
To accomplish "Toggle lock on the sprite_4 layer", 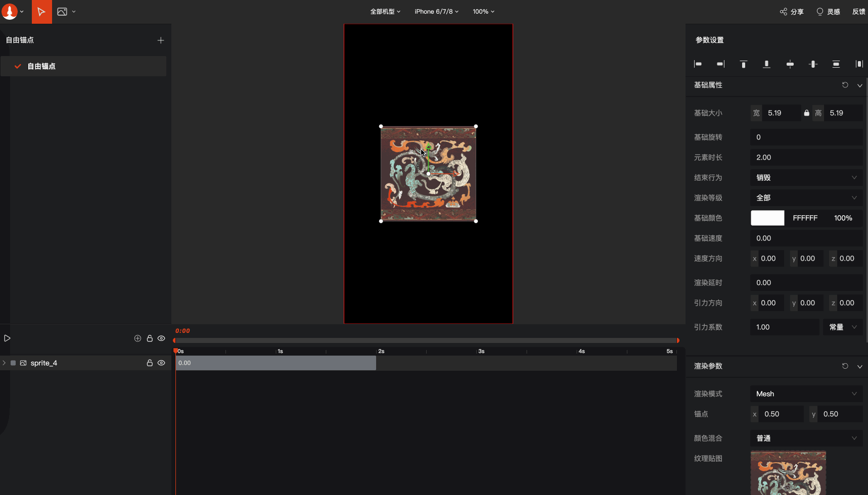I will [x=150, y=363].
